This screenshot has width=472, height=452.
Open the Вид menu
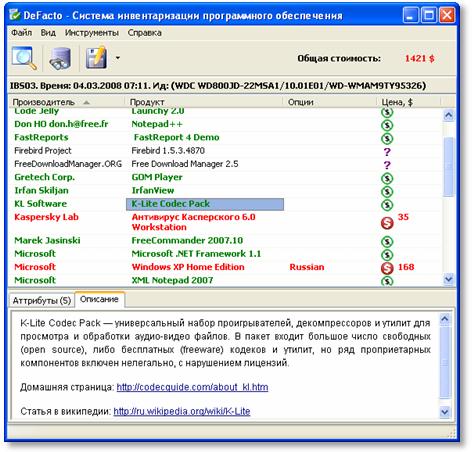pyautogui.click(x=48, y=33)
